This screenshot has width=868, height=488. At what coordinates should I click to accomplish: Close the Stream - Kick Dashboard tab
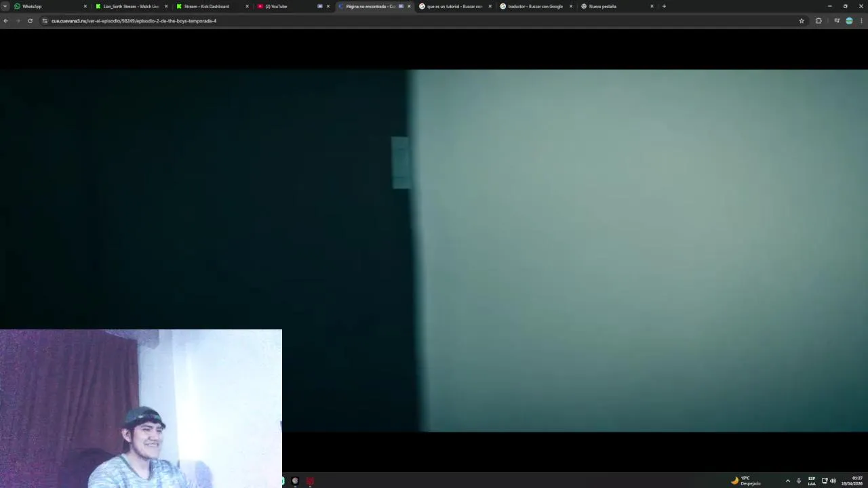(247, 6)
